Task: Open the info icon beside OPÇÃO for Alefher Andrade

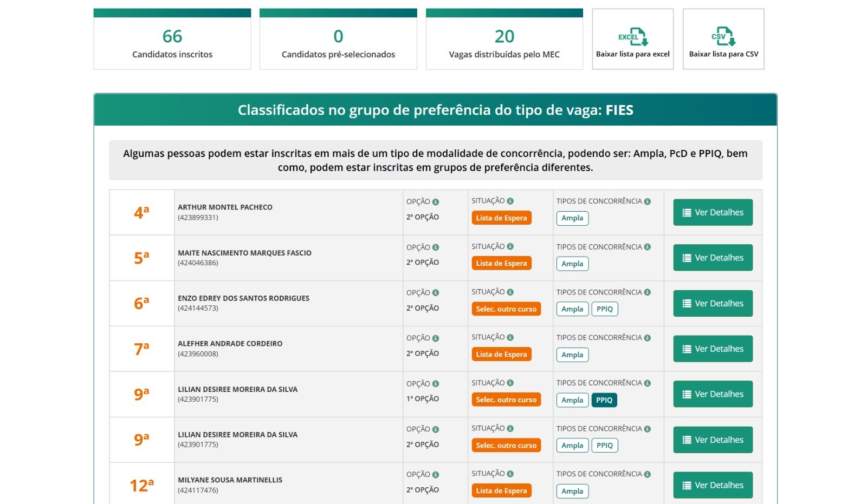Action: click(x=436, y=338)
